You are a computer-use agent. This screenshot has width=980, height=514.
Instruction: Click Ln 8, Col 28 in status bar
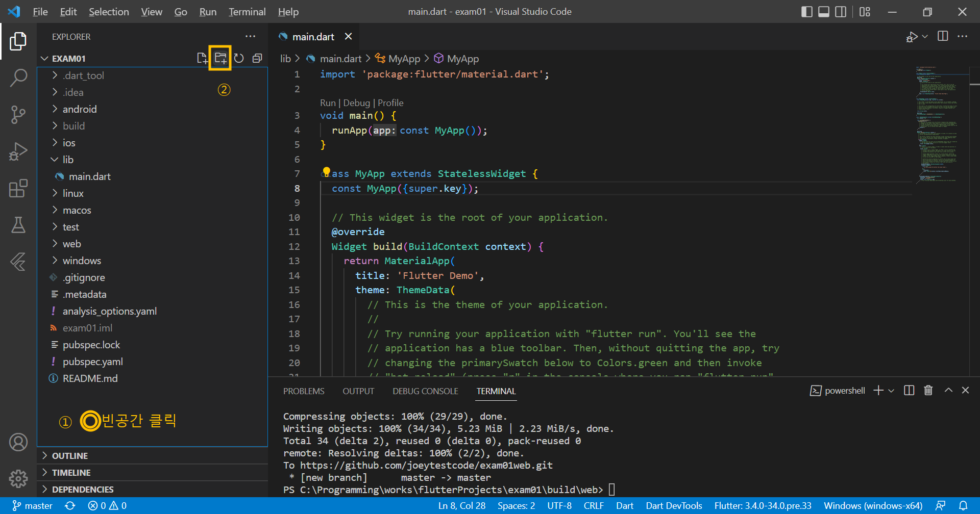tap(462, 506)
